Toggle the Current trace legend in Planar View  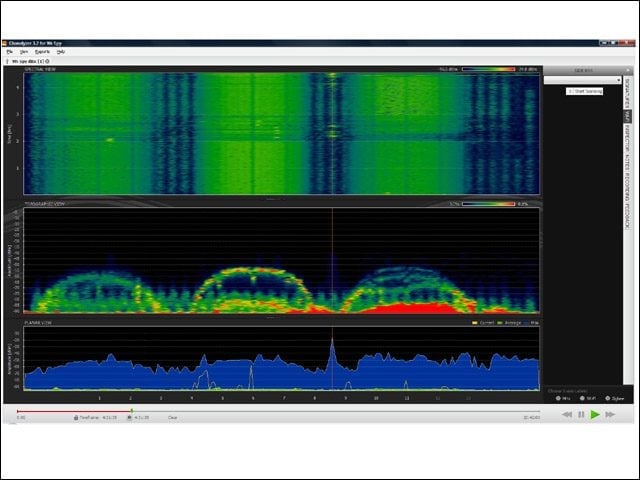483,323
